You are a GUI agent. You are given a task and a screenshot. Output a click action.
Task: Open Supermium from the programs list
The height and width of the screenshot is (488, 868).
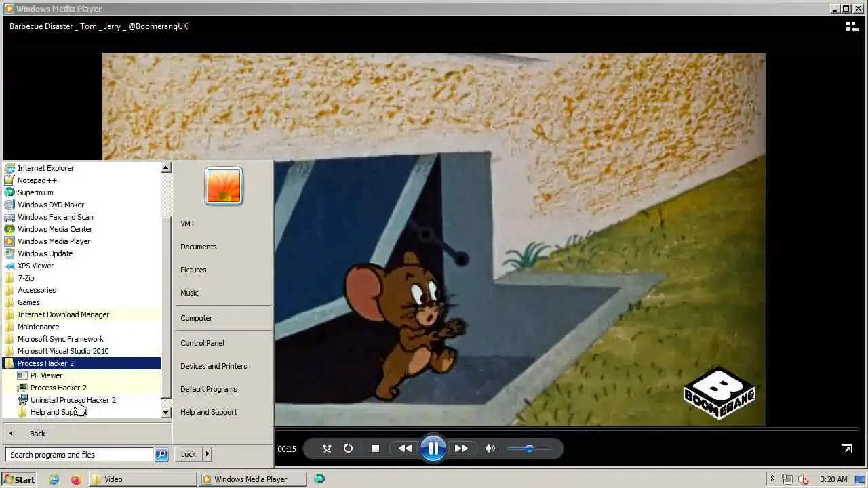[x=82, y=192]
